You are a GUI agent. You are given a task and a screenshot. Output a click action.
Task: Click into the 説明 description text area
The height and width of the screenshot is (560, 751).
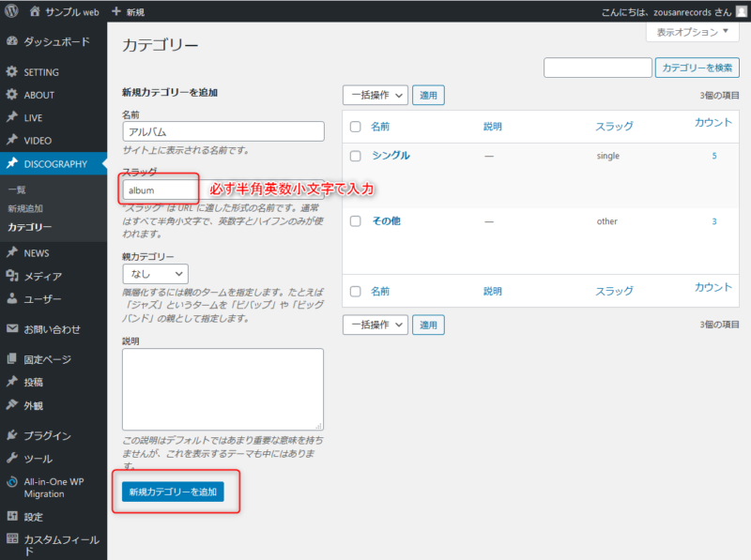(222, 389)
